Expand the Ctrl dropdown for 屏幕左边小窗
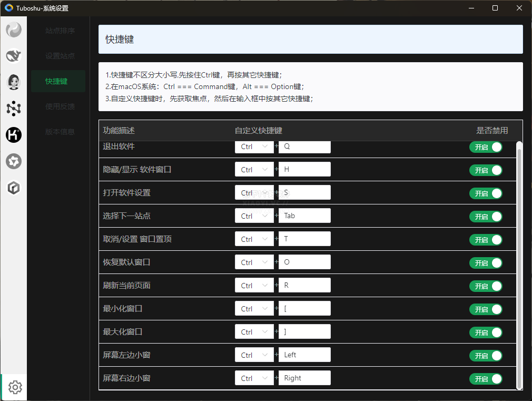532x401 pixels. pos(254,355)
